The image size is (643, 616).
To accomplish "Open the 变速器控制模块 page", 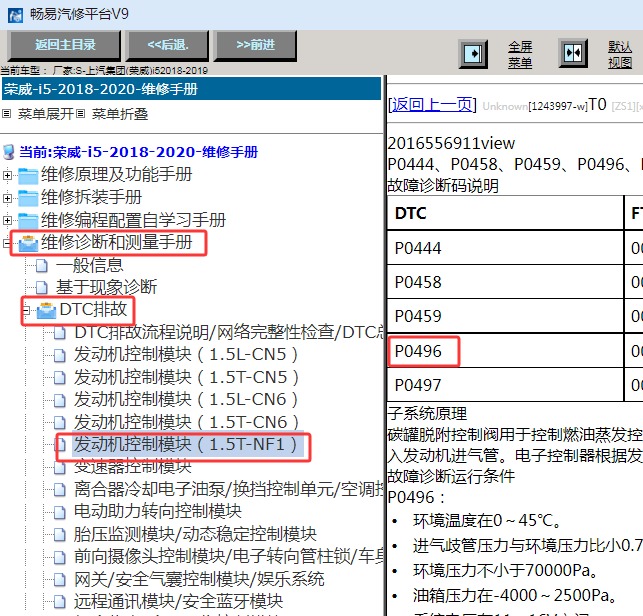I will pyautogui.click(x=132, y=467).
